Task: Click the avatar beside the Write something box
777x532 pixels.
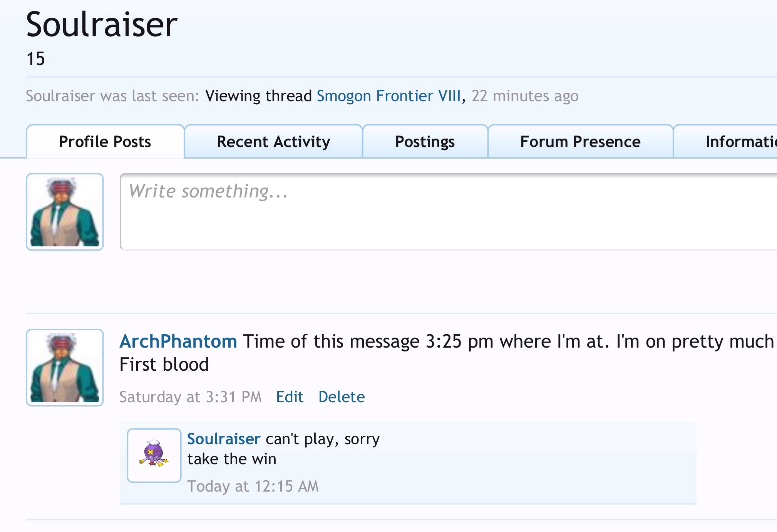Action: click(x=65, y=212)
